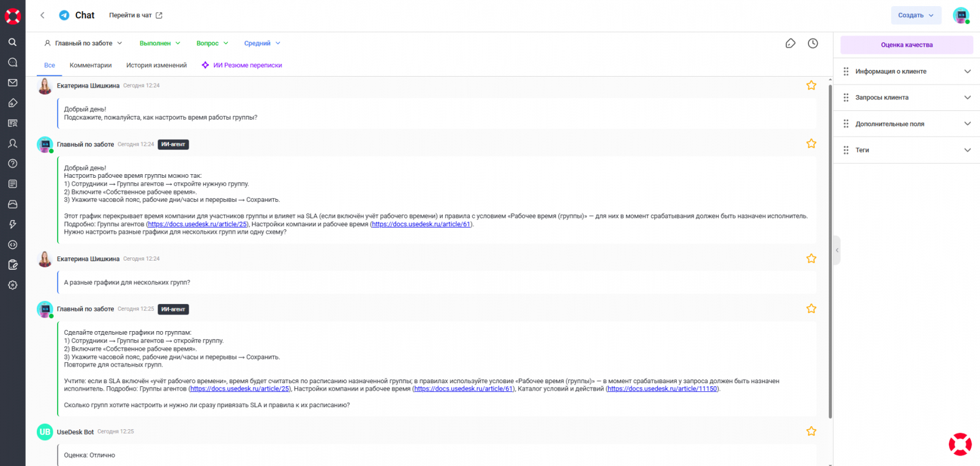The image size is (980, 466).
Task: Toggle star on the 12:25 ИИ-агент reply
Action: pyautogui.click(x=811, y=309)
